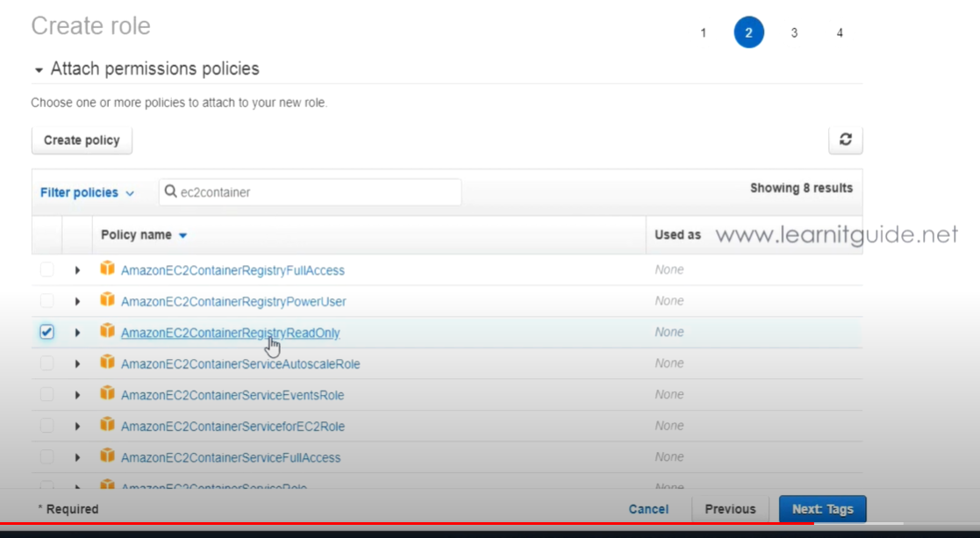Open AmazonEC2ContainerRegistryReadOnly policy link
The height and width of the screenshot is (538, 980).
point(230,333)
